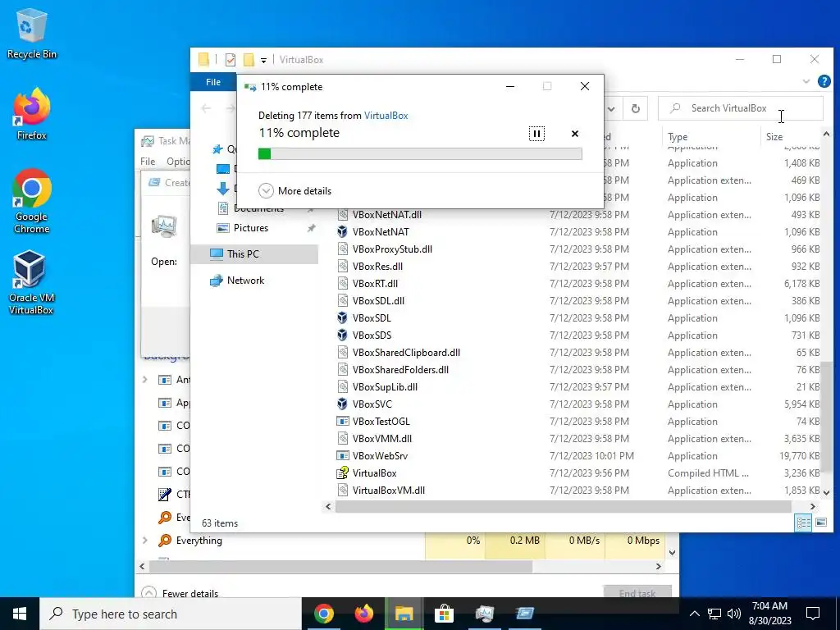Select the VBoxWebSrv application icon
This screenshot has height=630, width=840.
[x=342, y=456]
